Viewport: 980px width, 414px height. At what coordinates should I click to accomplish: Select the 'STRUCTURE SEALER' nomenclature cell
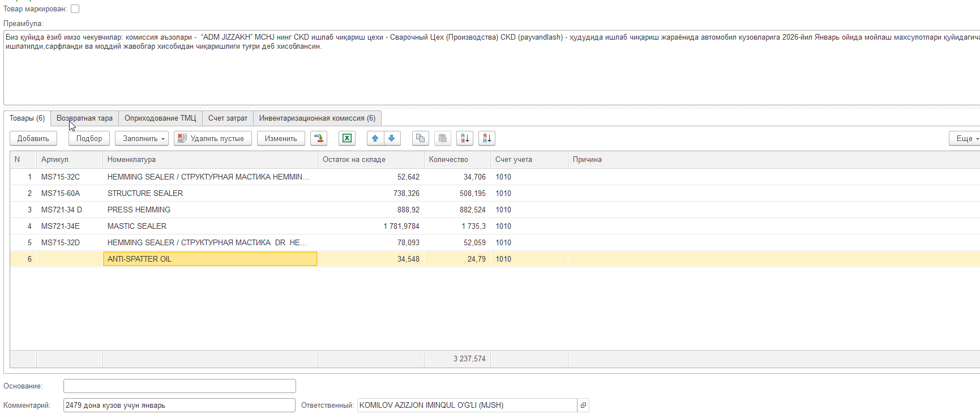[x=210, y=194]
